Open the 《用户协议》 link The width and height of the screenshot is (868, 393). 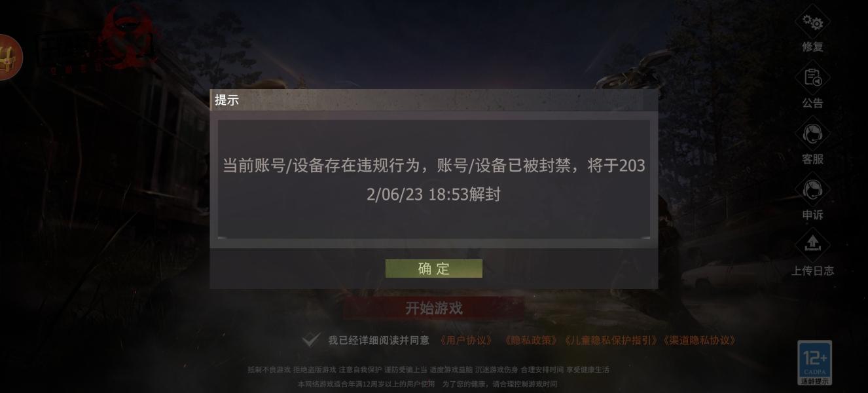click(x=466, y=341)
